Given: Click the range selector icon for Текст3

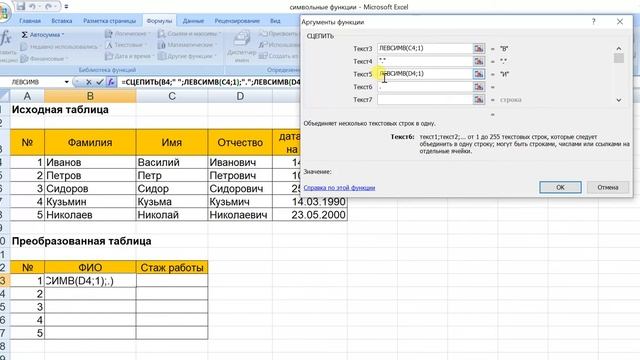Looking at the screenshot, I should (x=479, y=49).
